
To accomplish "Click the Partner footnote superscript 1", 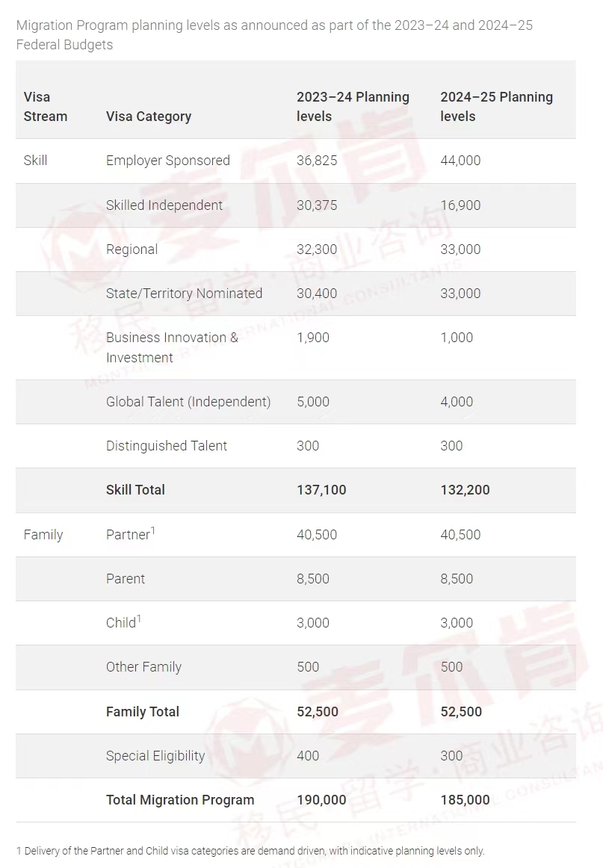I will [x=153, y=530].
